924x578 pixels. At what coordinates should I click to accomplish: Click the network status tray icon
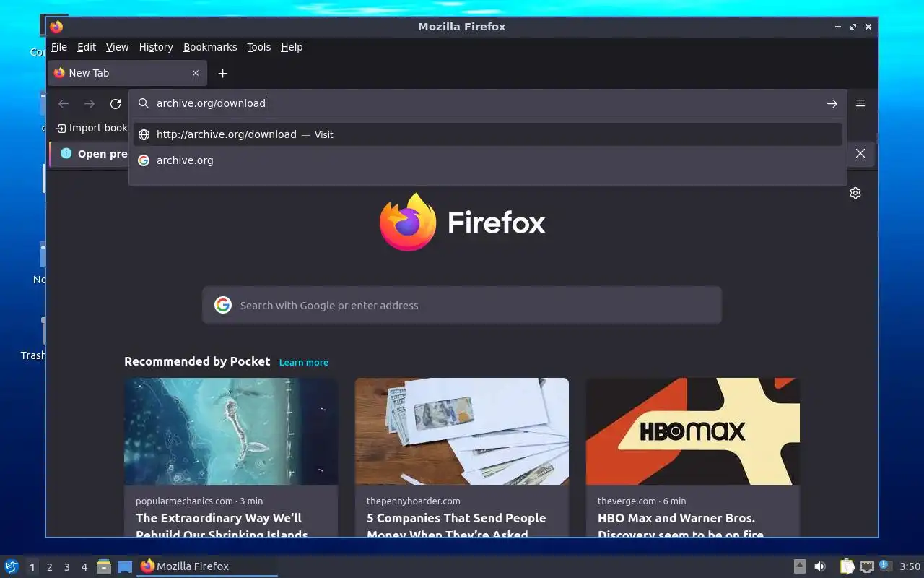click(867, 566)
